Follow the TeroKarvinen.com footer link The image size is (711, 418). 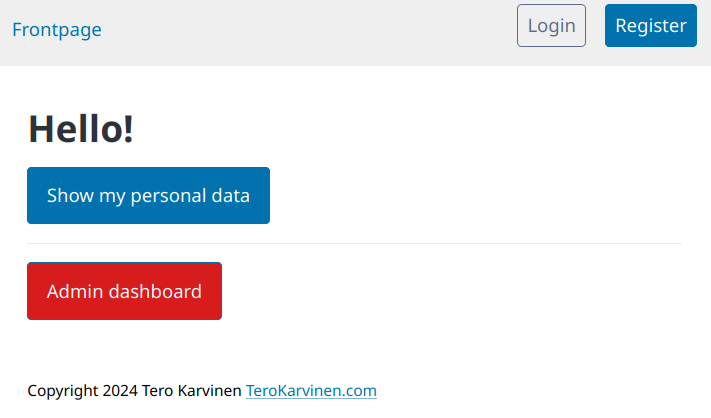[x=311, y=390]
